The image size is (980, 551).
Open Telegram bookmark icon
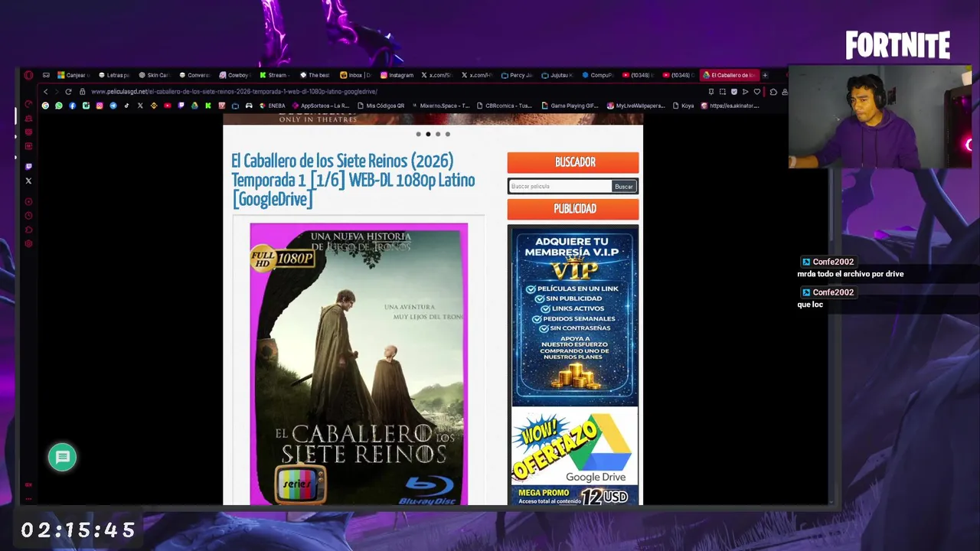pyautogui.click(x=113, y=106)
